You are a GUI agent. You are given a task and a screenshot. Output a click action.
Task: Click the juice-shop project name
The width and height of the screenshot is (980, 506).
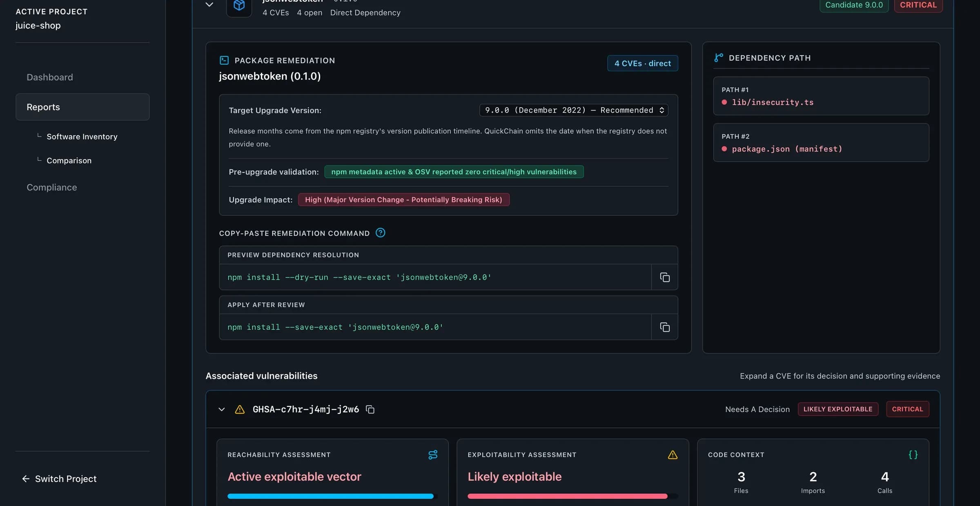(x=38, y=25)
